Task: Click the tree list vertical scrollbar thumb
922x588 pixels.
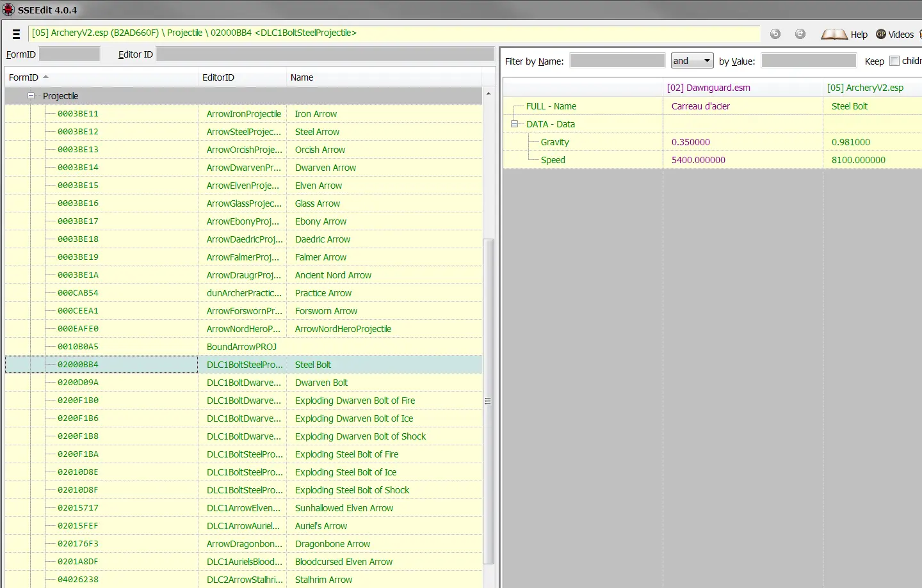Action: pyautogui.click(x=489, y=401)
